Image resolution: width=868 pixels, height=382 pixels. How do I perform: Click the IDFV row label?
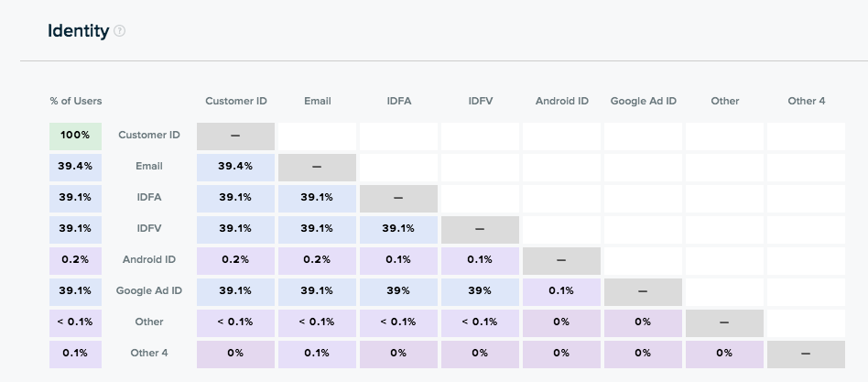tap(149, 229)
